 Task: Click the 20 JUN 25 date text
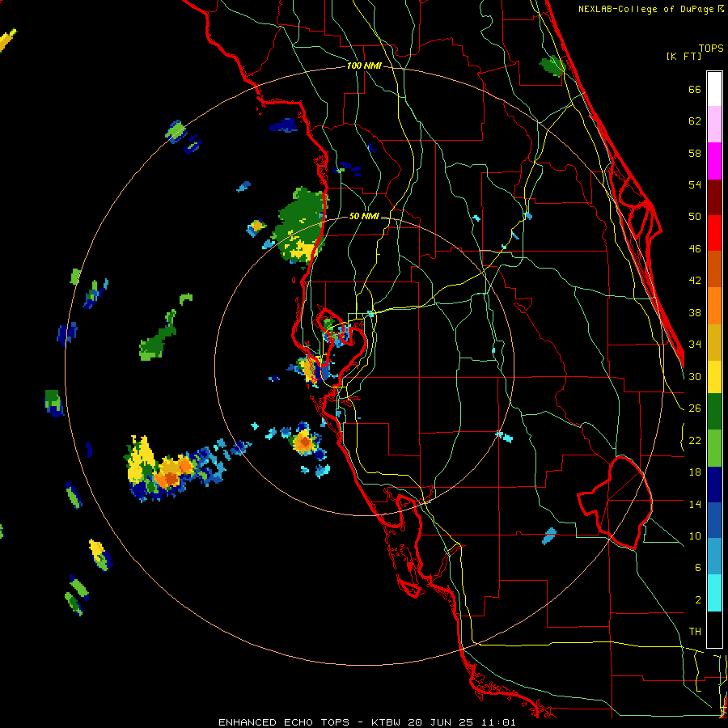[441, 722]
